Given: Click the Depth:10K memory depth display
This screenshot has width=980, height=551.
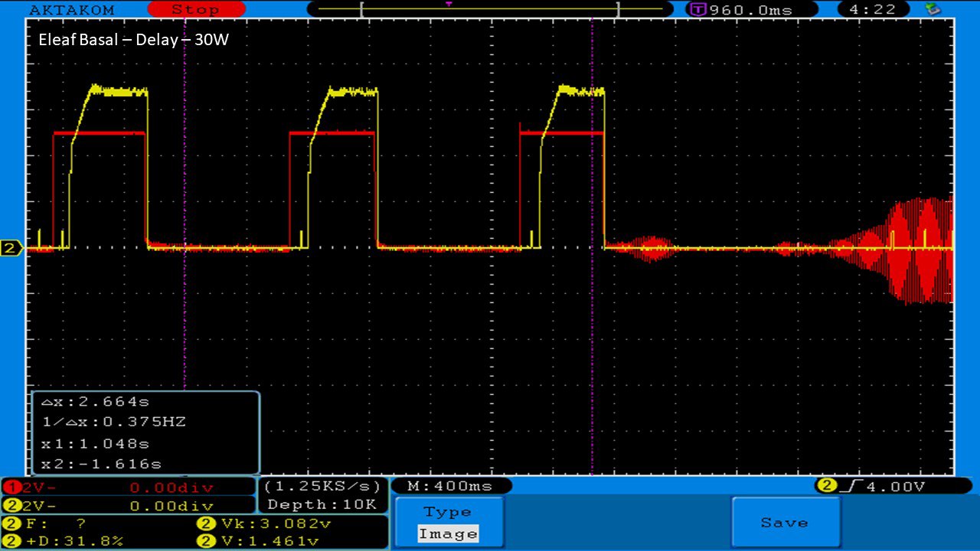Looking at the screenshot, I should (x=322, y=504).
